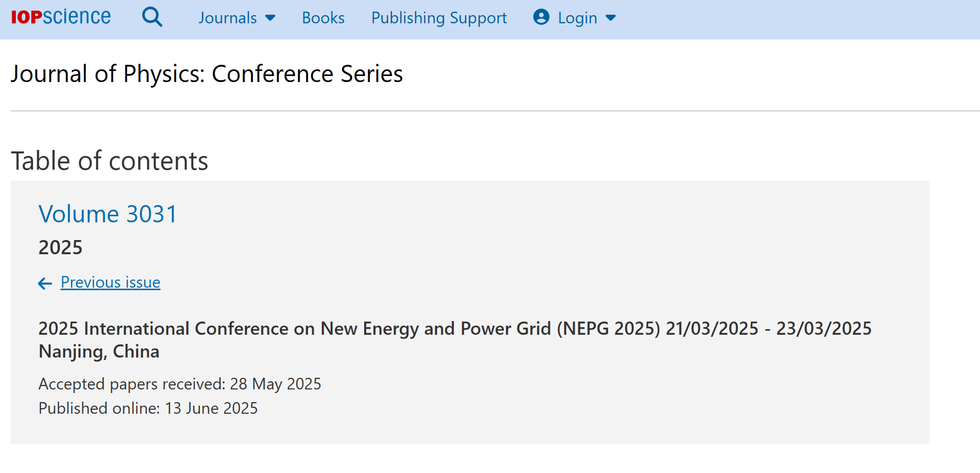
Task: Open the Journals menu label
Action: tap(228, 18)
